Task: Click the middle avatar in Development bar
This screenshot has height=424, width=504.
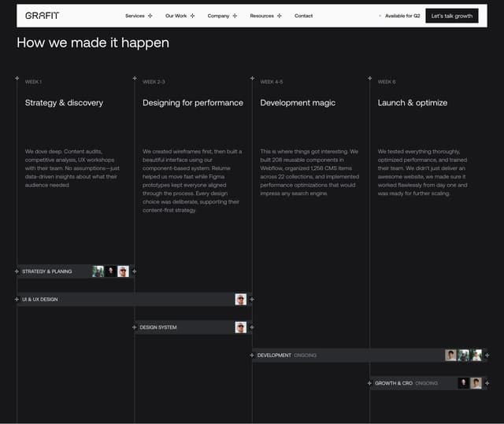Action: click(x=464, y=355)
